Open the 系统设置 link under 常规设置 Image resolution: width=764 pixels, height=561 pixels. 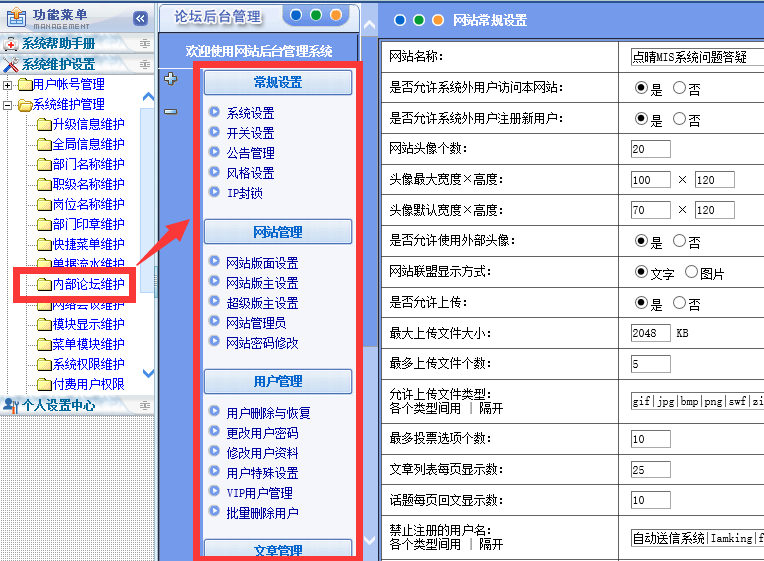250,113
